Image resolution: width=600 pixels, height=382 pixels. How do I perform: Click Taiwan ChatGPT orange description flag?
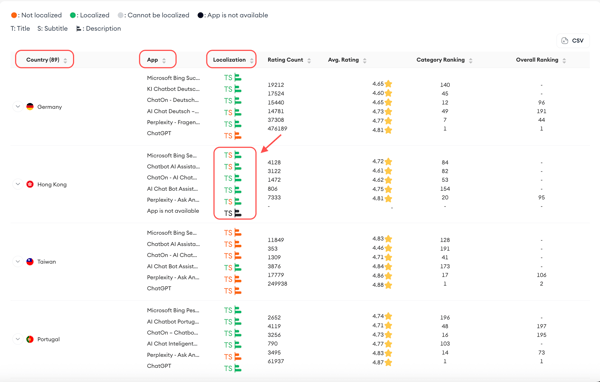[238, 291]
